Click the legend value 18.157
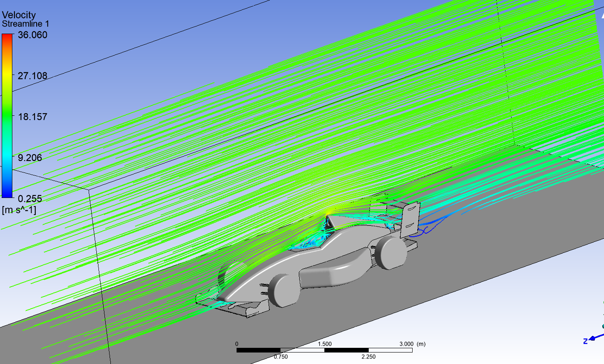Screen dimensions: 604x364 [32, 117]
